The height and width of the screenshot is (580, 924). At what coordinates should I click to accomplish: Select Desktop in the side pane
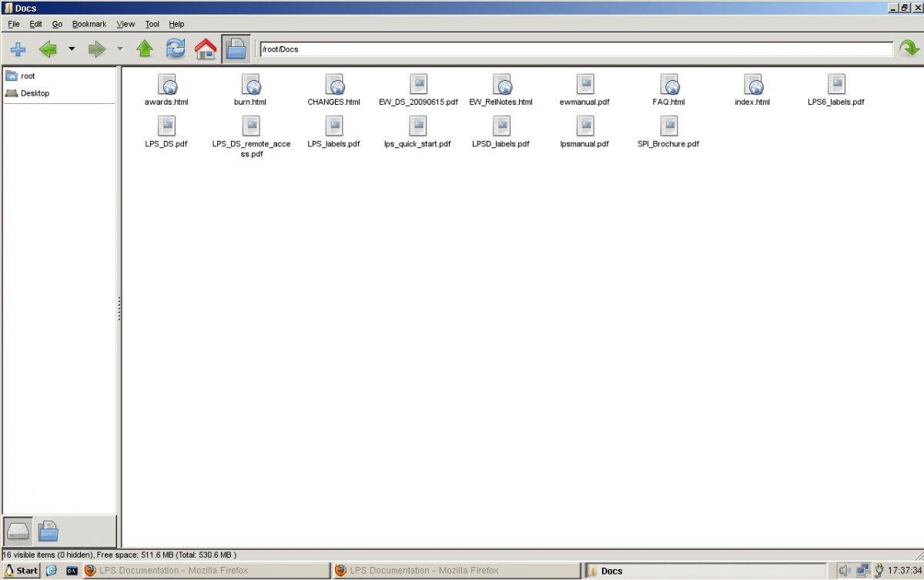(x=35, y=93)
